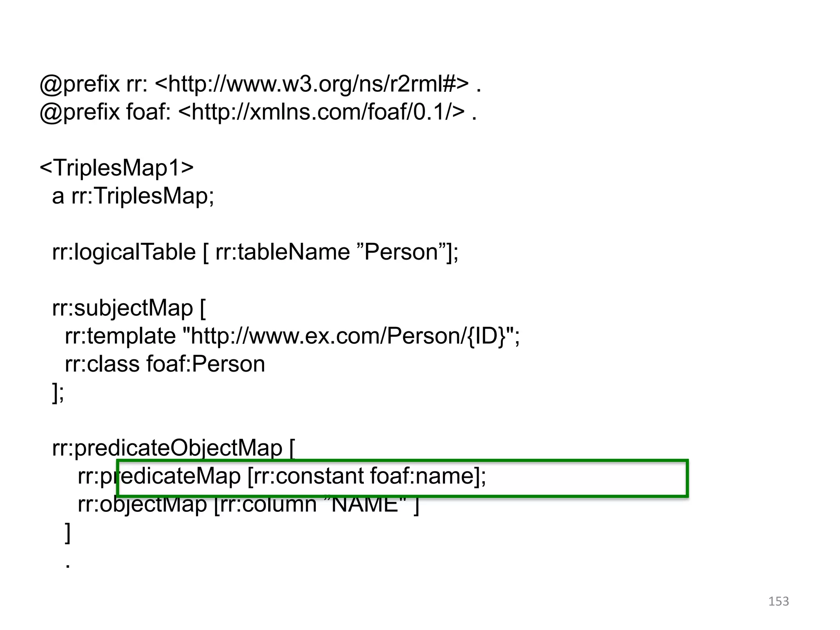Click the 'rr:predicateObjectMap [' line

pyautogui.click(x=173, y=448)
